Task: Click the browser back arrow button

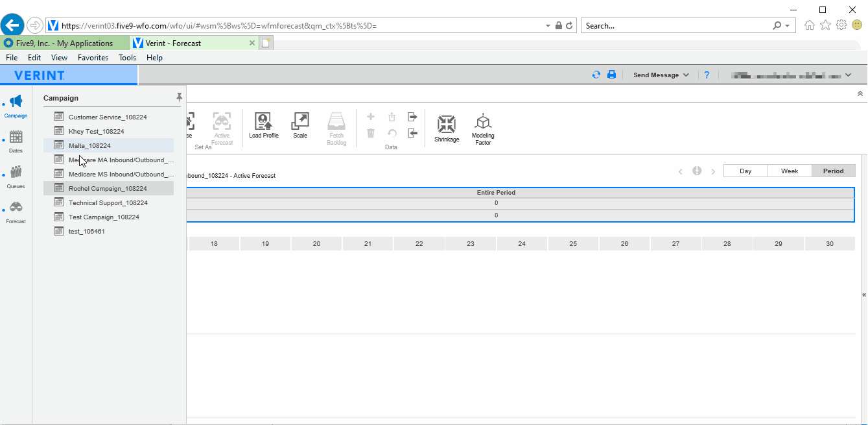Action: pos(12,25)
